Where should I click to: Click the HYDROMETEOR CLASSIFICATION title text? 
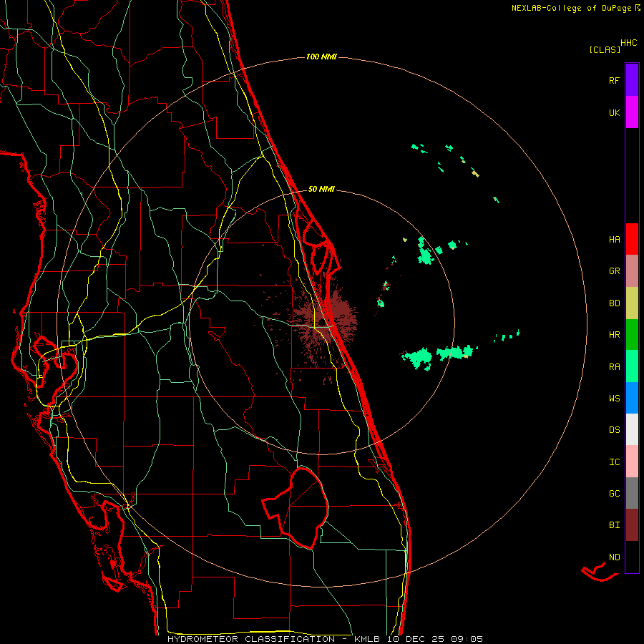(251, 639)
